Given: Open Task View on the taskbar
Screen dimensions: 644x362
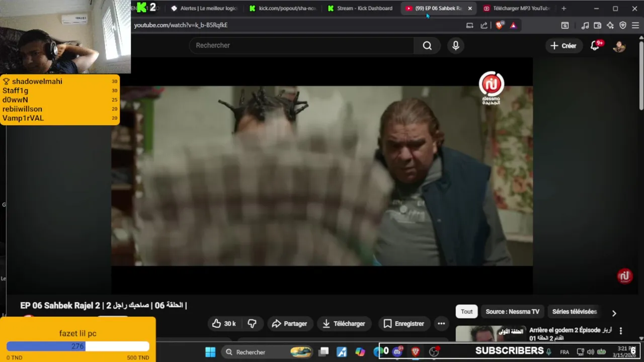Looking at the screenshot, I should tap(324, 352).
